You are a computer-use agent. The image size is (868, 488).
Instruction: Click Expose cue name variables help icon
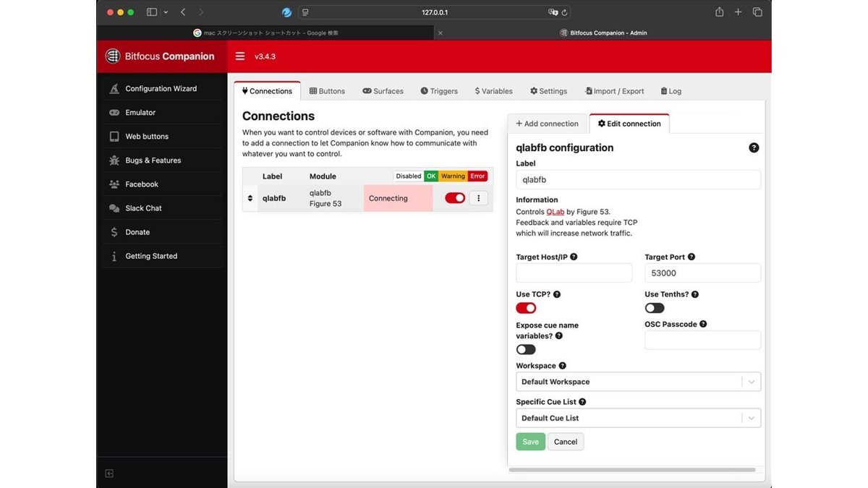click(558, 336)
